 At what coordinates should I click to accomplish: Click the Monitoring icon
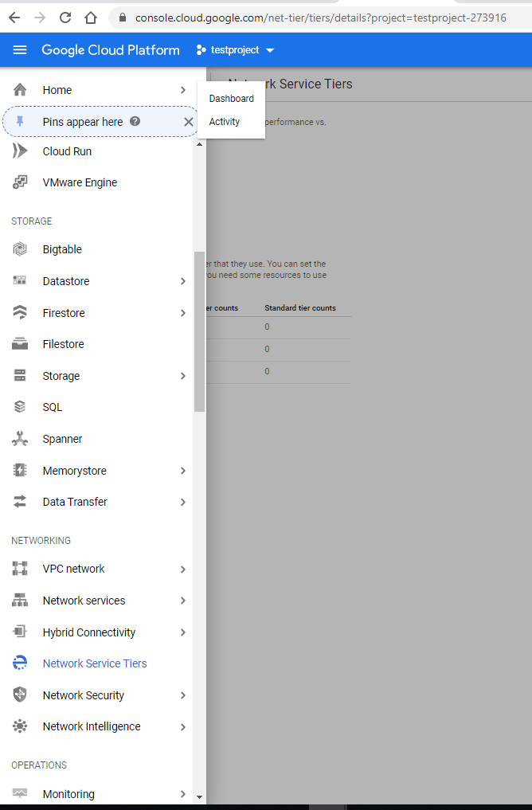pyautogui.click(x=20, y=793)
